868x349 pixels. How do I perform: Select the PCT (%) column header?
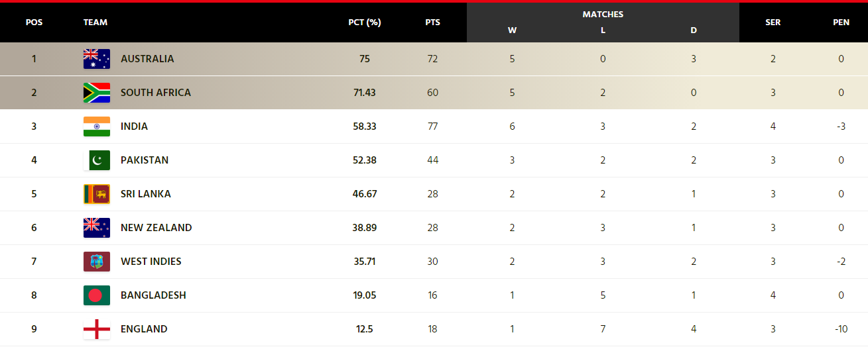[x=365, y=23]
